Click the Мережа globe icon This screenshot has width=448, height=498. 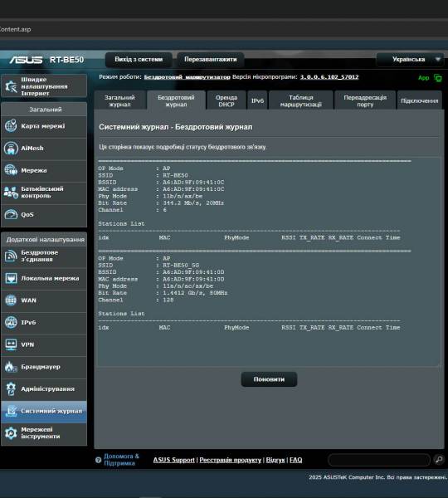pyautogui.click(x=11, y=170)
